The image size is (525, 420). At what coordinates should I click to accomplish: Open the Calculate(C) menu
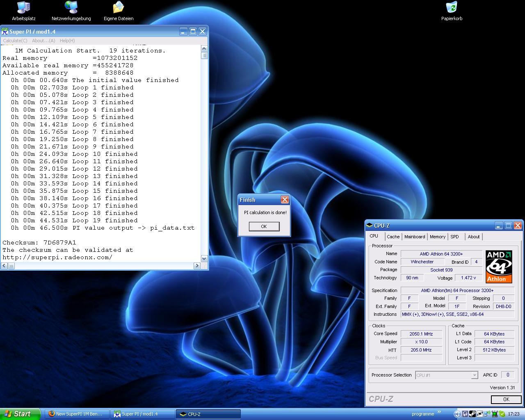15,41
